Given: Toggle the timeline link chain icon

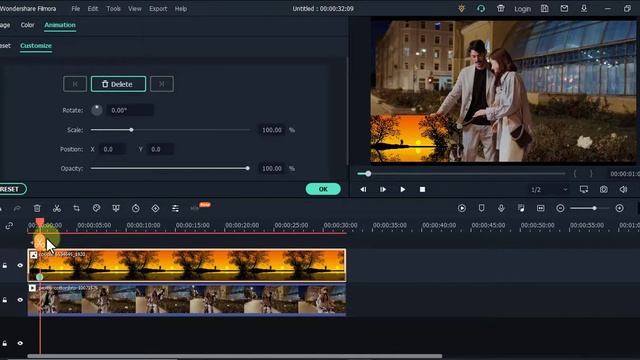Looking at the screenshot, I should [x=9, y=226].
